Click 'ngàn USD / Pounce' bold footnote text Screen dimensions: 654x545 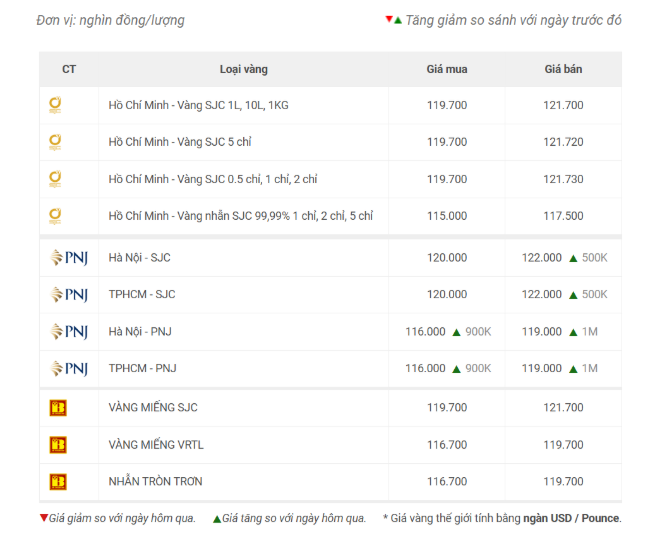pyautogui.click(x=571, y=518)
